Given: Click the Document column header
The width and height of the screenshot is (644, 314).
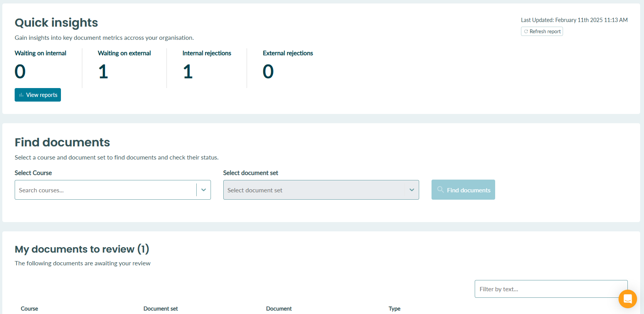Looking at the screenshot, I should coord(279,309).
